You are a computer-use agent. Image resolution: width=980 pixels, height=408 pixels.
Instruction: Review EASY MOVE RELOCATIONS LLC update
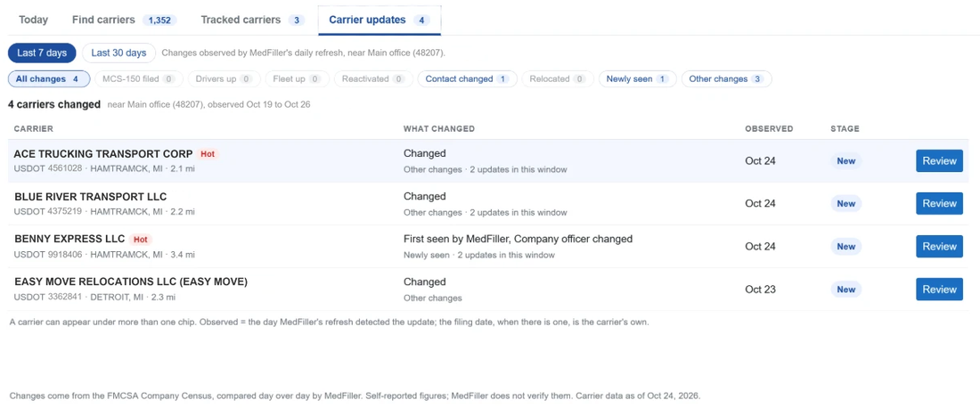tap(939, 290)
